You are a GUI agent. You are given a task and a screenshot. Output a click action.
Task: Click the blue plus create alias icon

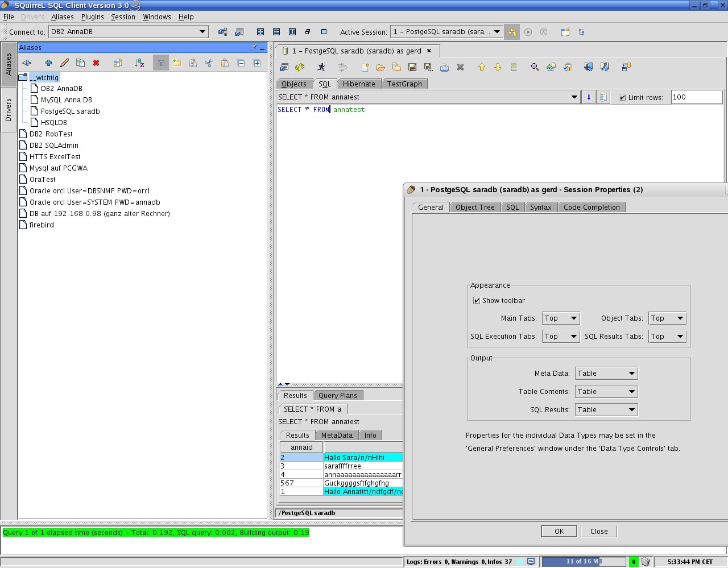point(48,63)
